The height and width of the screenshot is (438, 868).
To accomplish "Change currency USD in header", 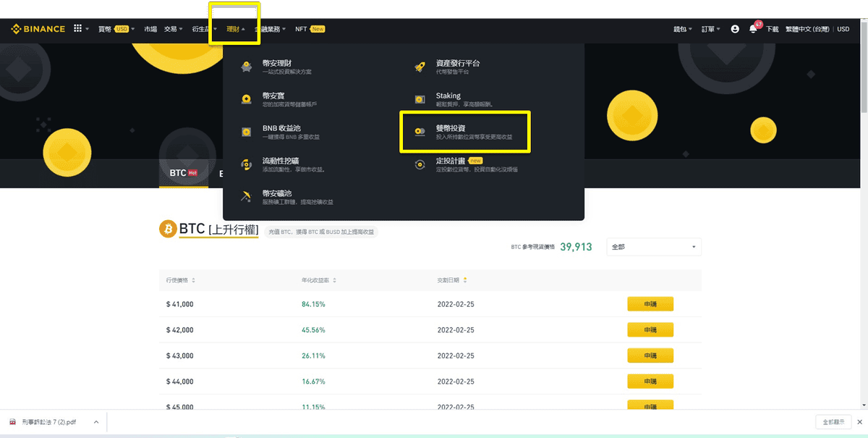I will pos(843,29).
